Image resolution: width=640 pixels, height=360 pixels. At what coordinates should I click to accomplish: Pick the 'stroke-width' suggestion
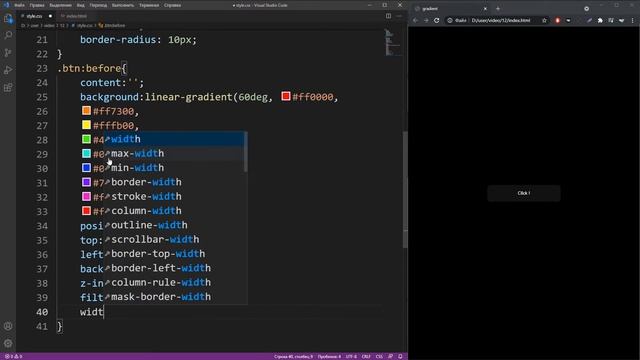(x=175, y=196)
